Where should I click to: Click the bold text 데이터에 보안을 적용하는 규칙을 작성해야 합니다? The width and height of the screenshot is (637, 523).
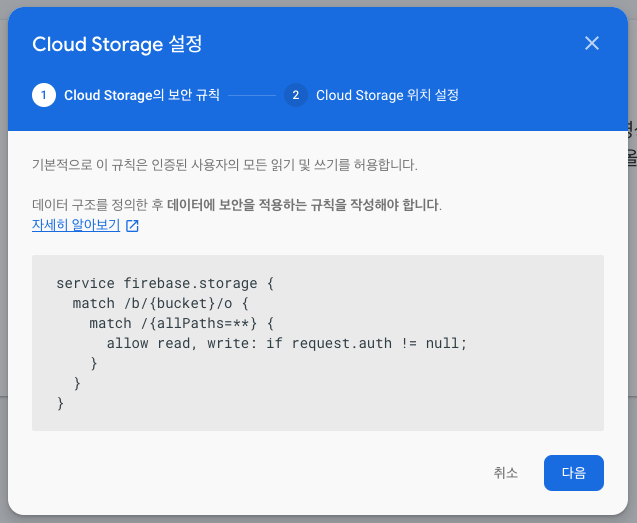304,204
